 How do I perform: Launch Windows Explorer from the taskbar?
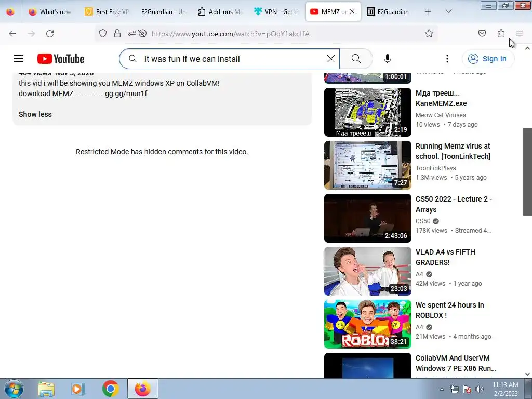click(x=46, y=389)
